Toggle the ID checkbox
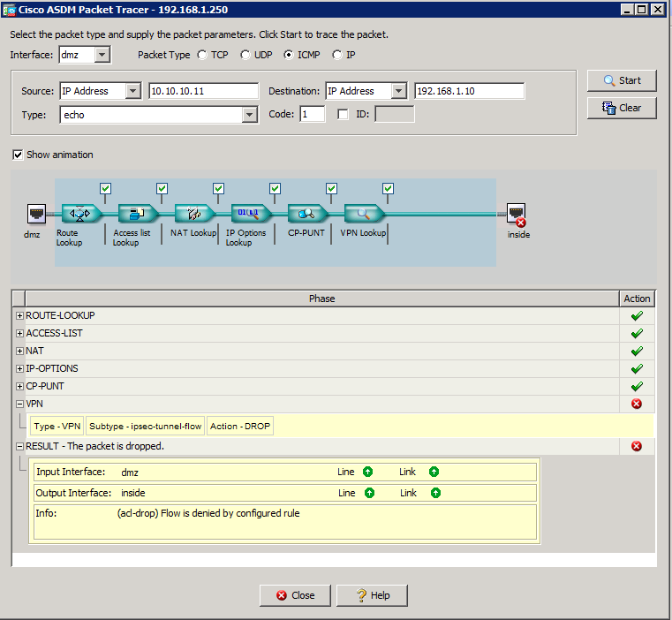The width and height of the screenshot is (672, 620). 343,114
